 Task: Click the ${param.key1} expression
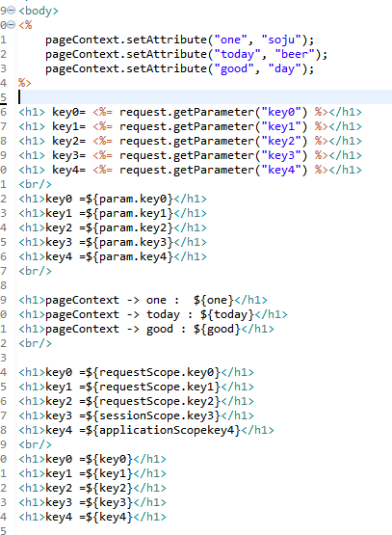pyautogui.click(x=129, y=213)
